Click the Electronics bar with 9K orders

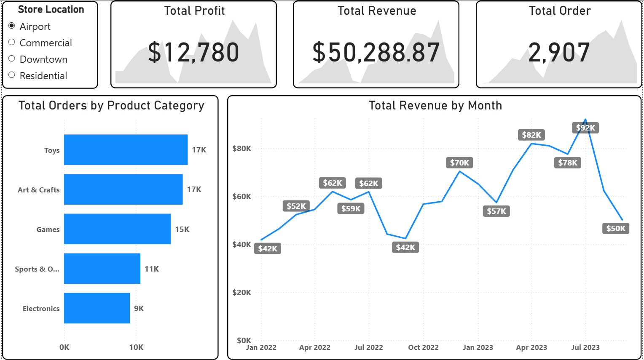(97, 308)
